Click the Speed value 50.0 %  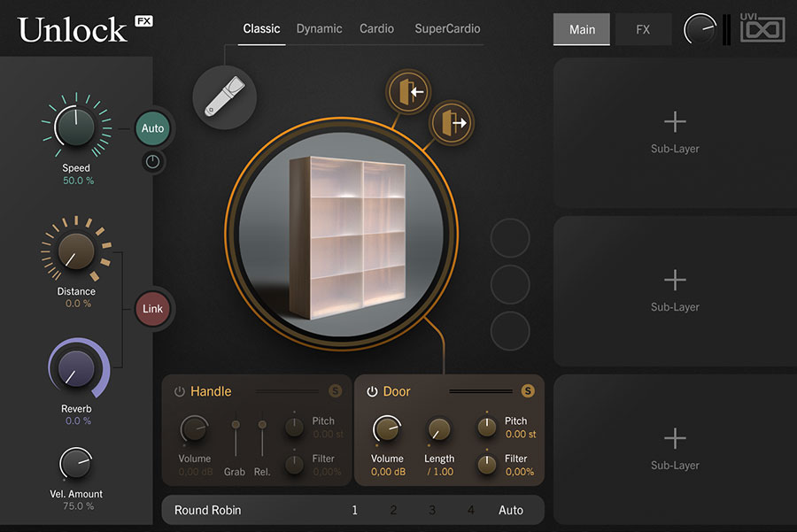78,181
